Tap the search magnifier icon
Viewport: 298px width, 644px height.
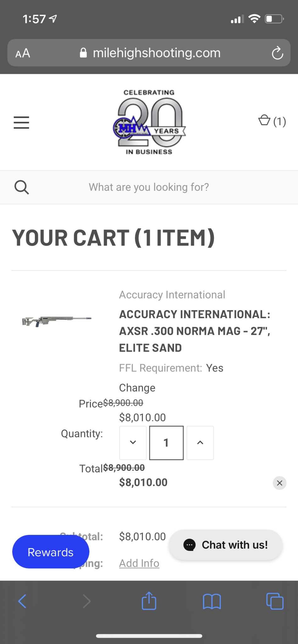point(21,187)
